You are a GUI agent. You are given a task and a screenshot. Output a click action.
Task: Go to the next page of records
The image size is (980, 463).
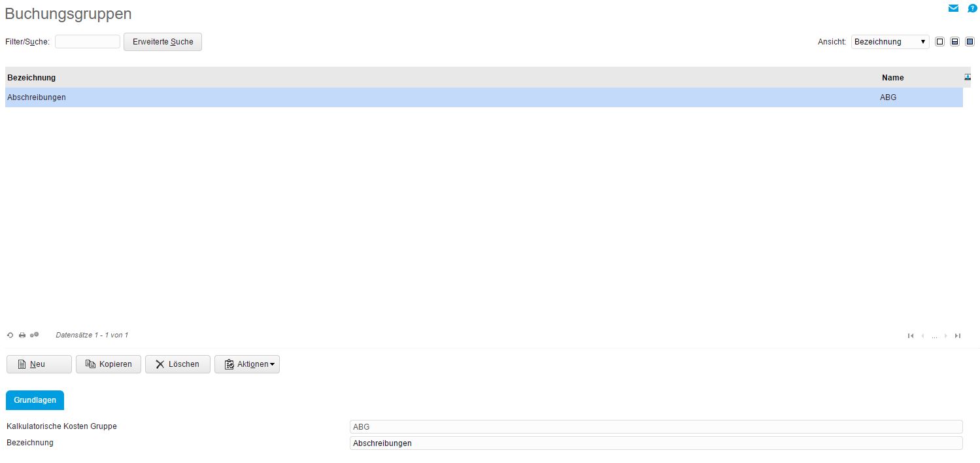coord(946,335)
